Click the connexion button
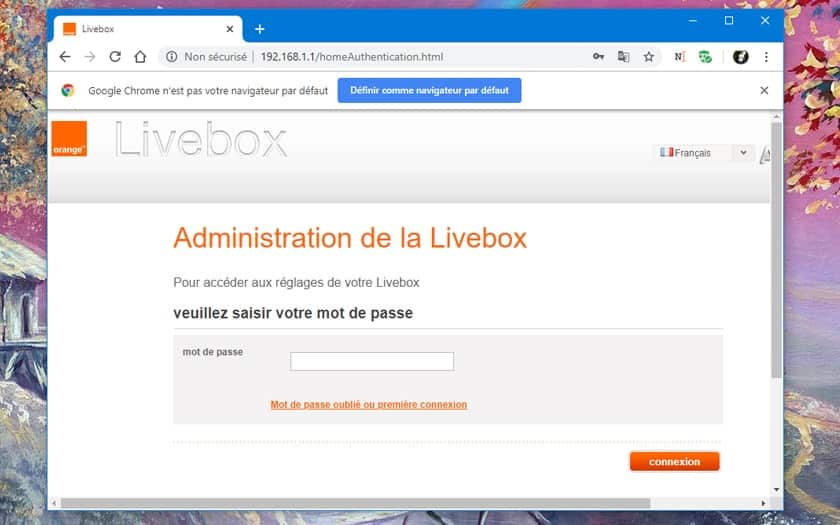 (x=674, y=462)
